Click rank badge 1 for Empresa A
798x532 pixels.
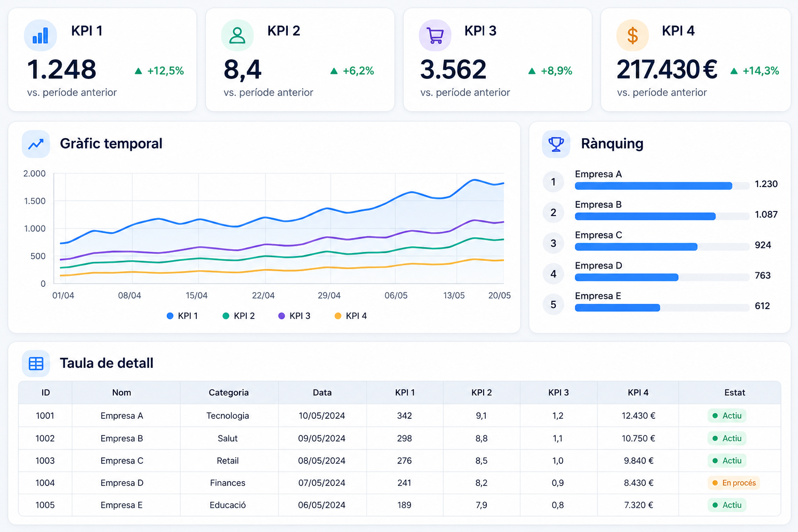pos(553,182)
